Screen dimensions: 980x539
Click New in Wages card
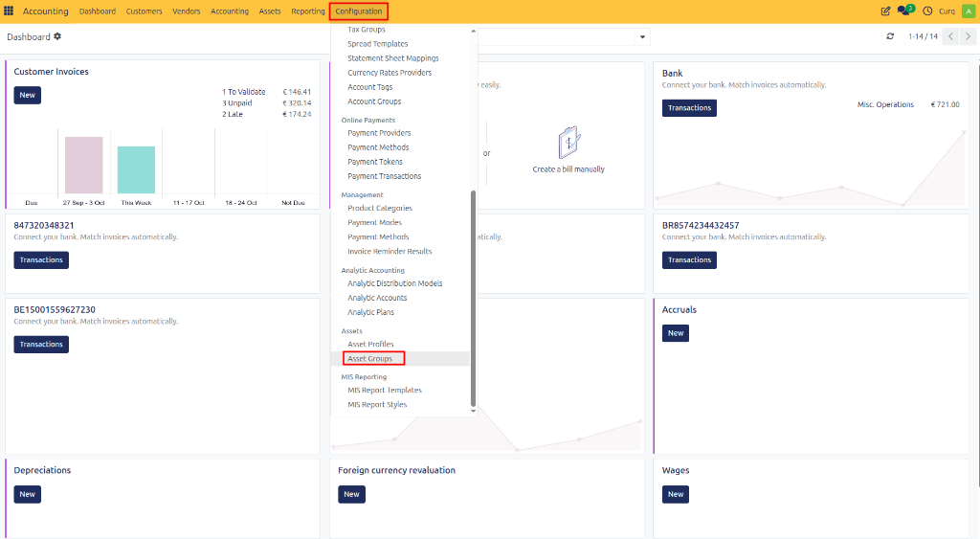tap(676, 495)
